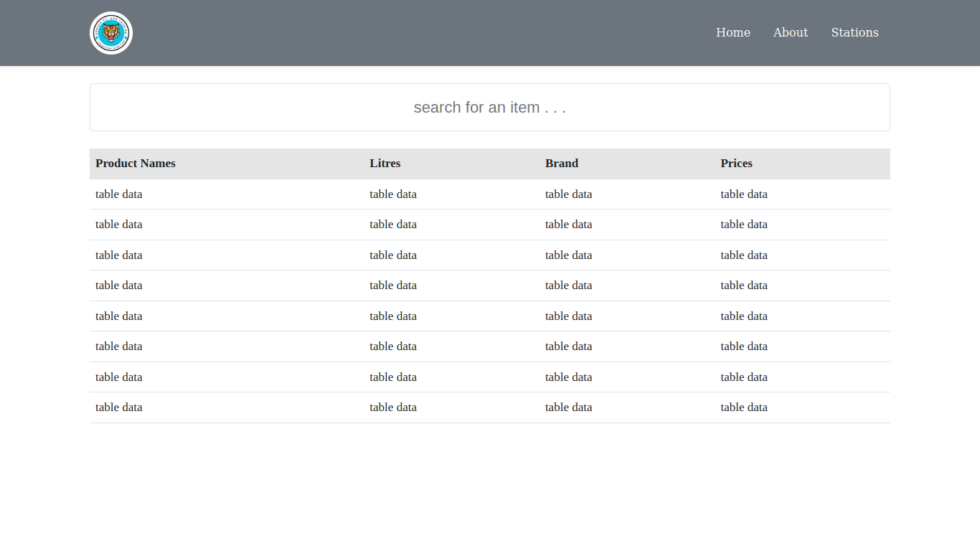Image resolution: width=980 pixels, height=551 pixels.
Task: Open the Stations nav link
Action: point(854,32)
